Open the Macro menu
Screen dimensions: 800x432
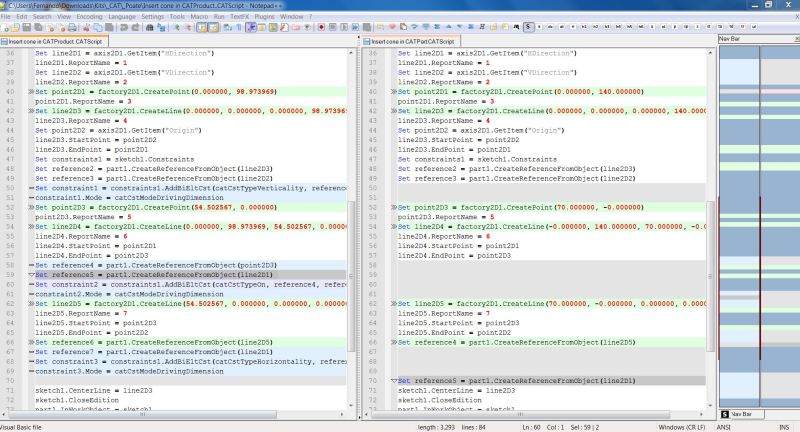click(x=199, y=16)
